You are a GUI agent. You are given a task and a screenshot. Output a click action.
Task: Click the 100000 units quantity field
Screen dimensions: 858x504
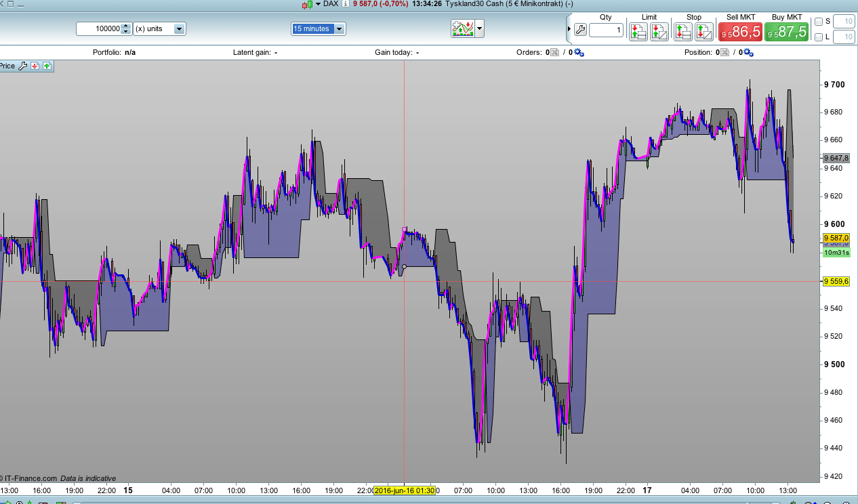tap(98, 28)
